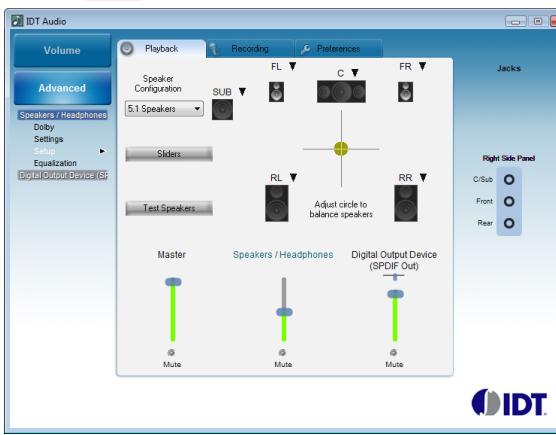Select Digital Output Device sidebar item

point(63,175)
